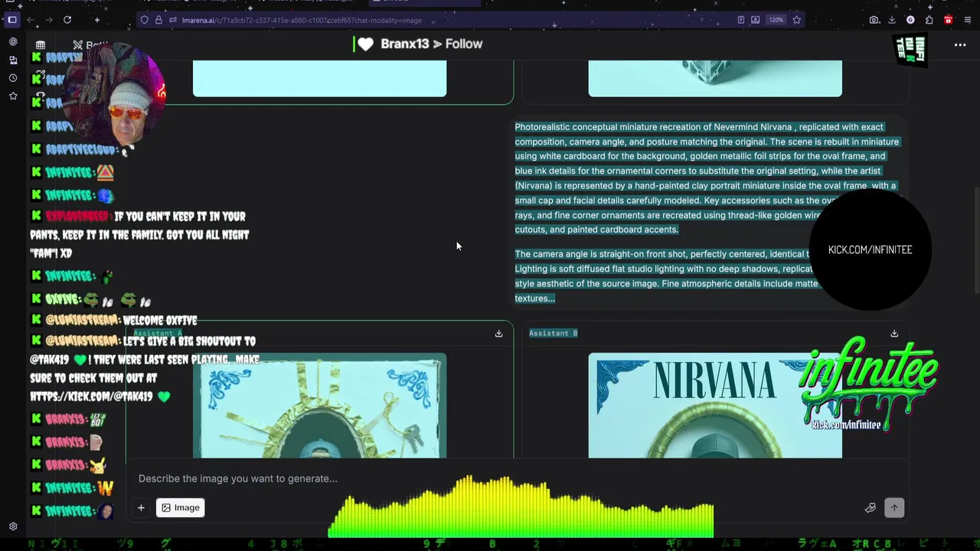Bookmark page with star icon in address bar
980x551 pixels.
click(796, 20)
